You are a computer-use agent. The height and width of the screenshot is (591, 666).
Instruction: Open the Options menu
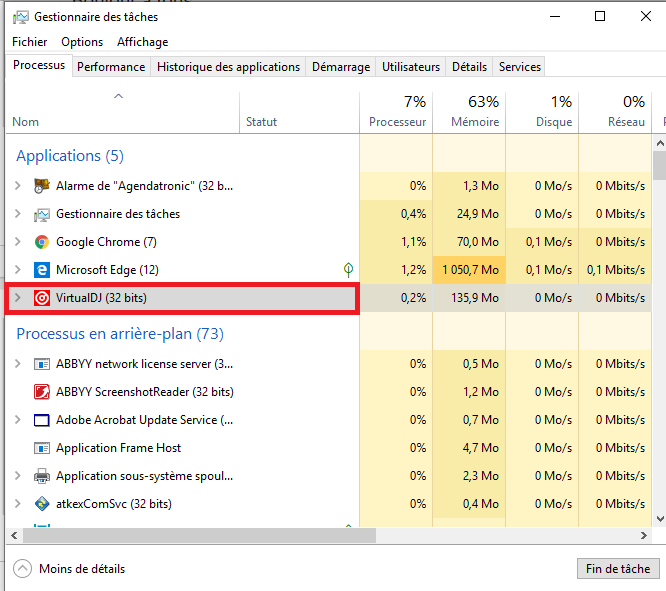click(82, 42)
